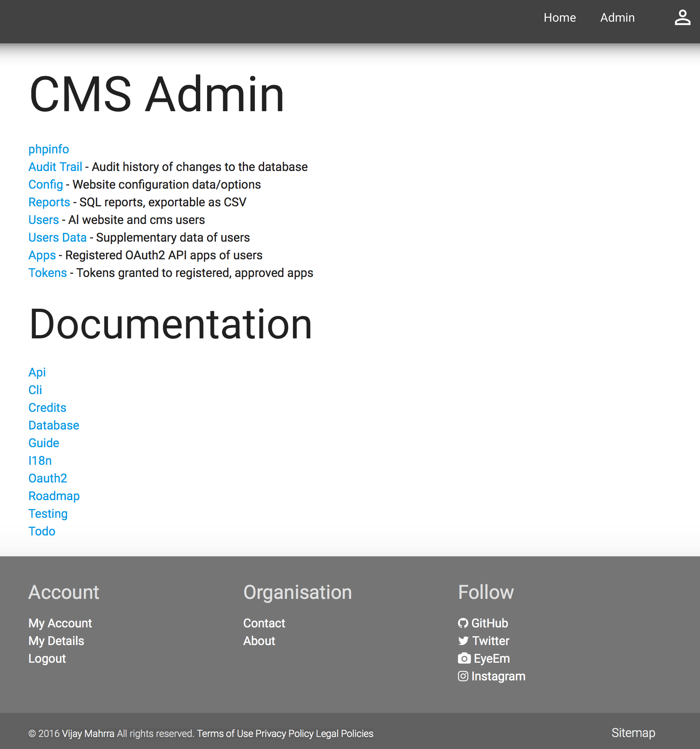Viewport: 700px width, 749px height.
Task: Open My Details in the footer
Action: point(56,641)
